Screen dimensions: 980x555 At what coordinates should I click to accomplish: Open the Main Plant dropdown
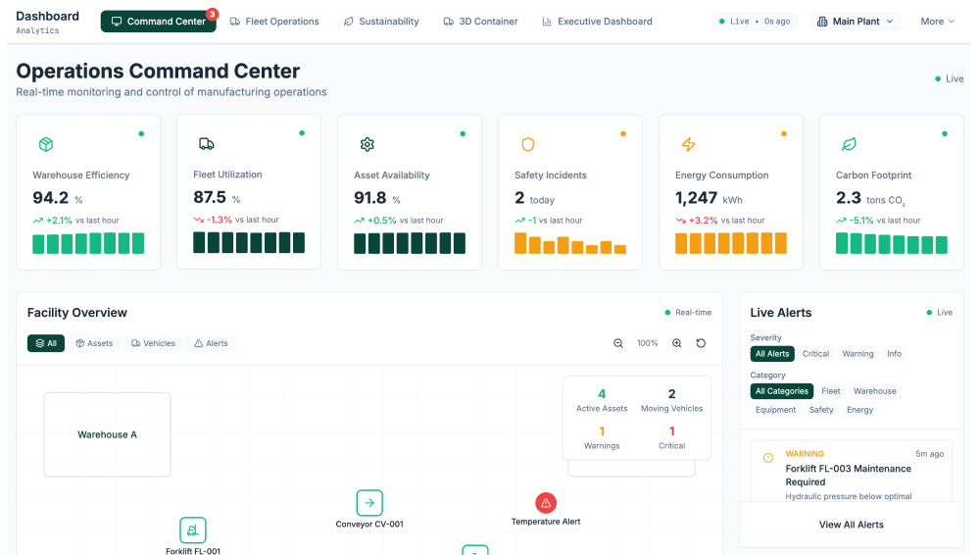[x=857, y=22]
